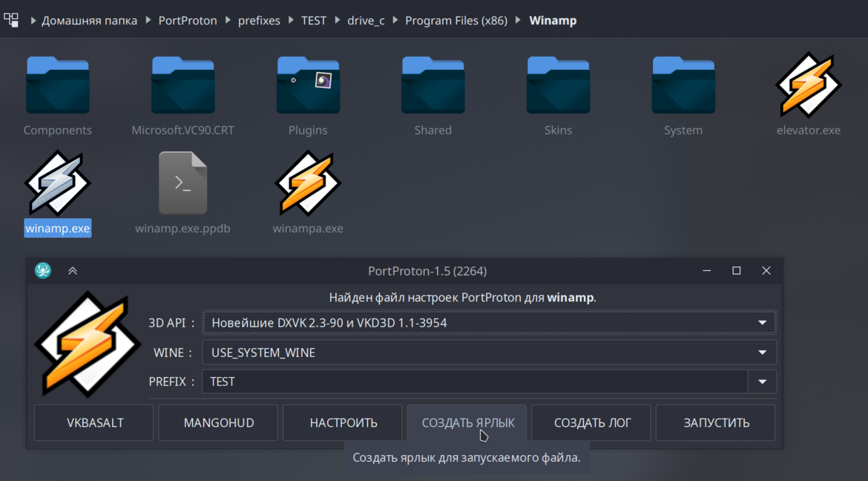The height and width of the screenshot is (481, 868).
Task: Open the Shared folder
Action: tap(433, 85)
